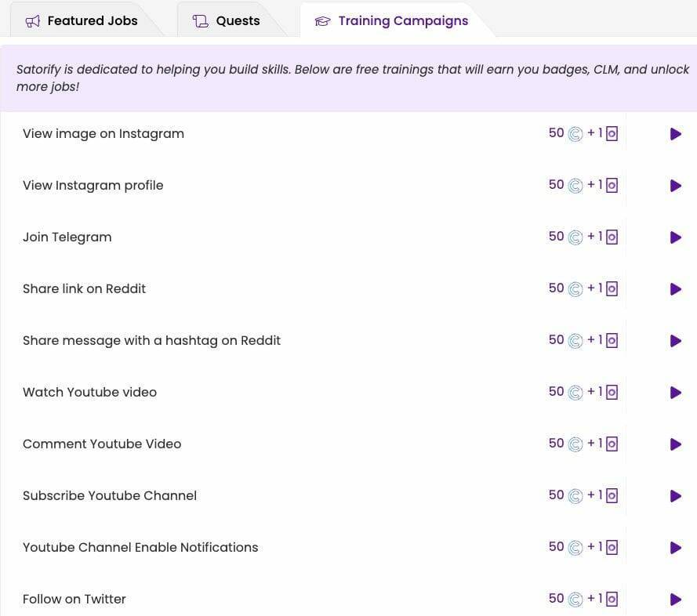The height and width of the screenshot is (616, 697).
Task: Click badge icon in View image on Instagram row
Action: click(612, 133)
